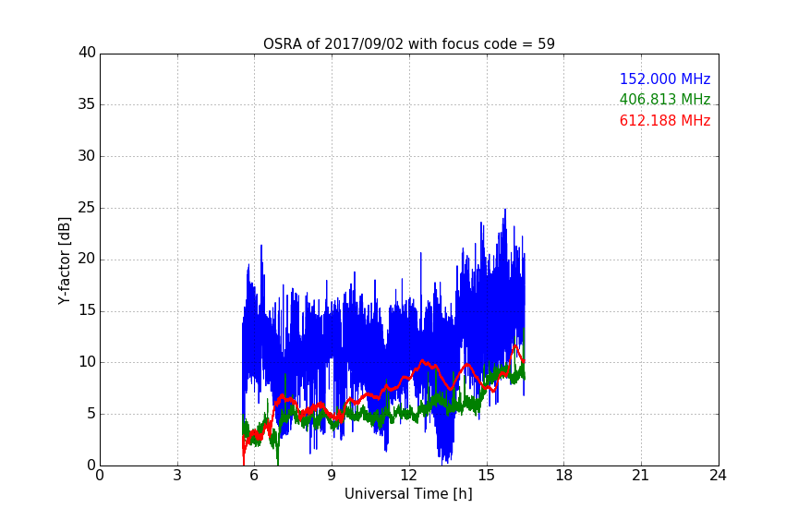Click the y-axis tick label '15'
This screenshot has height=532, width=798.
click(x=87, y=310)
